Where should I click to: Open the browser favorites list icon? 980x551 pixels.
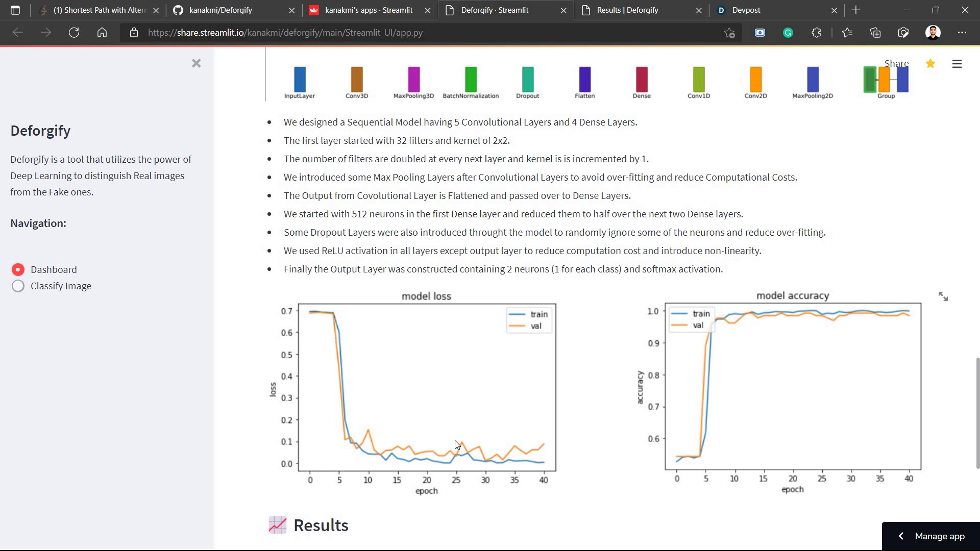(847, 33)
